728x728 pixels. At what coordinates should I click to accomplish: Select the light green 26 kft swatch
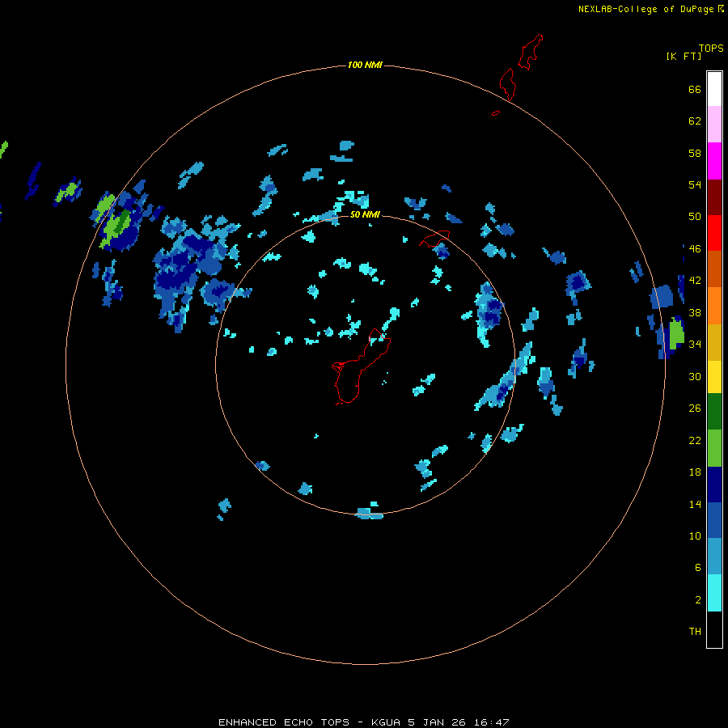pos(714,448)
